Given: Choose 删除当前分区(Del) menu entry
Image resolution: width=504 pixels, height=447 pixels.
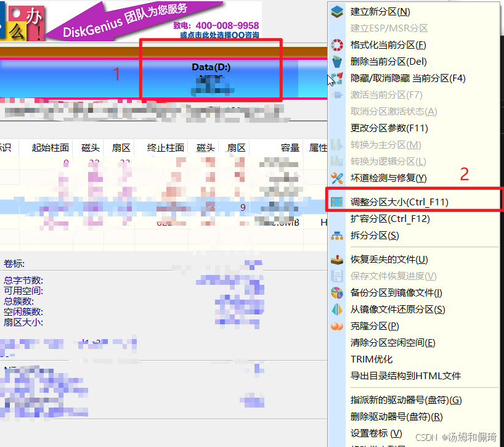Looking at the screenshot, I should 389,62.
